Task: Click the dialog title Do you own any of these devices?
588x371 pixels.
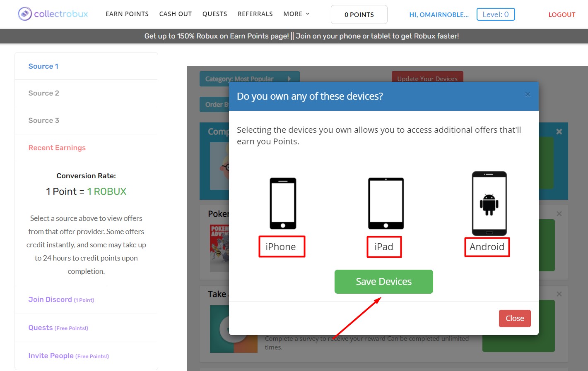Action: click(x=310, y=96)
